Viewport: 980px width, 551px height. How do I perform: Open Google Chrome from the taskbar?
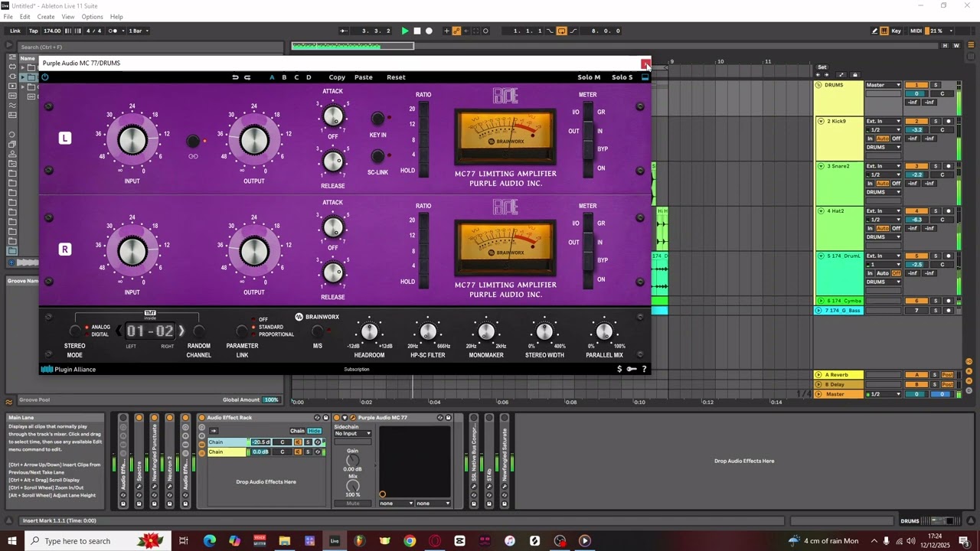coord(410,541)
